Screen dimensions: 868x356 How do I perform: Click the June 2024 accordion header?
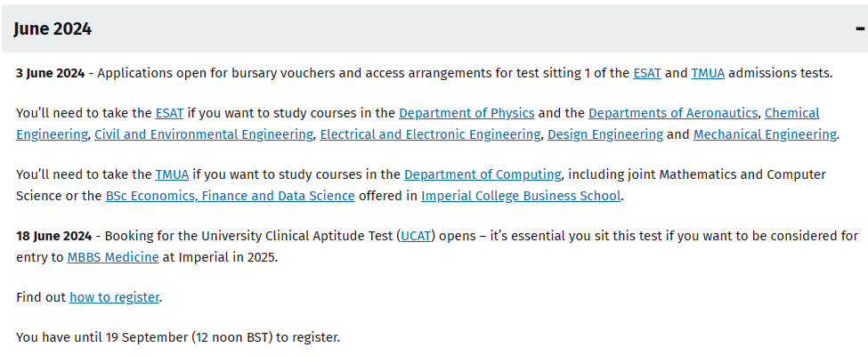(434, 28)
